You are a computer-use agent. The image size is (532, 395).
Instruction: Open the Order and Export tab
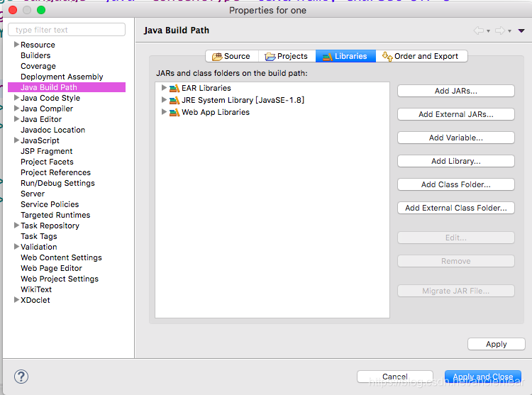pos(421,56)
